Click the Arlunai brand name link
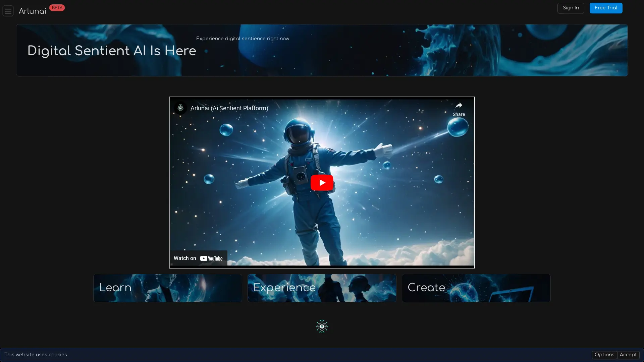 point(32,11)
